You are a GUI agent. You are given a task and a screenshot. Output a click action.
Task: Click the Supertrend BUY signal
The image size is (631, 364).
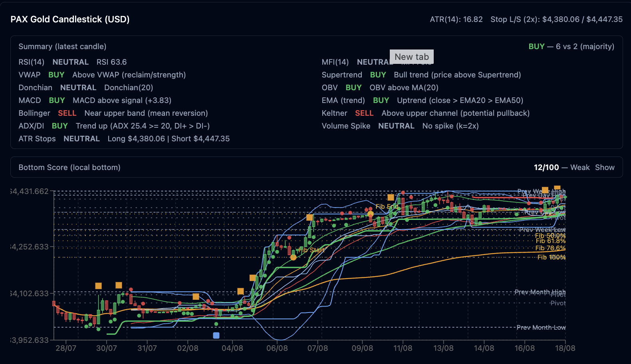click(378, 75)
